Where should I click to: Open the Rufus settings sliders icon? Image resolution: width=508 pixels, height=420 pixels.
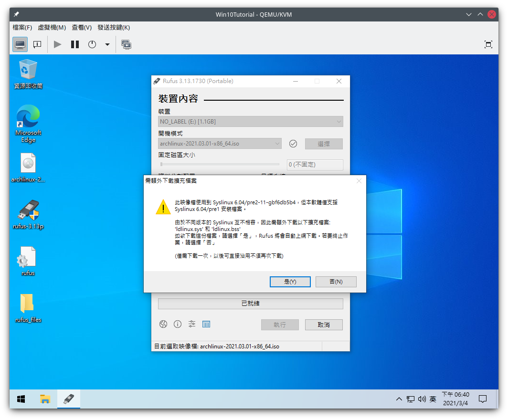point(192,324)
